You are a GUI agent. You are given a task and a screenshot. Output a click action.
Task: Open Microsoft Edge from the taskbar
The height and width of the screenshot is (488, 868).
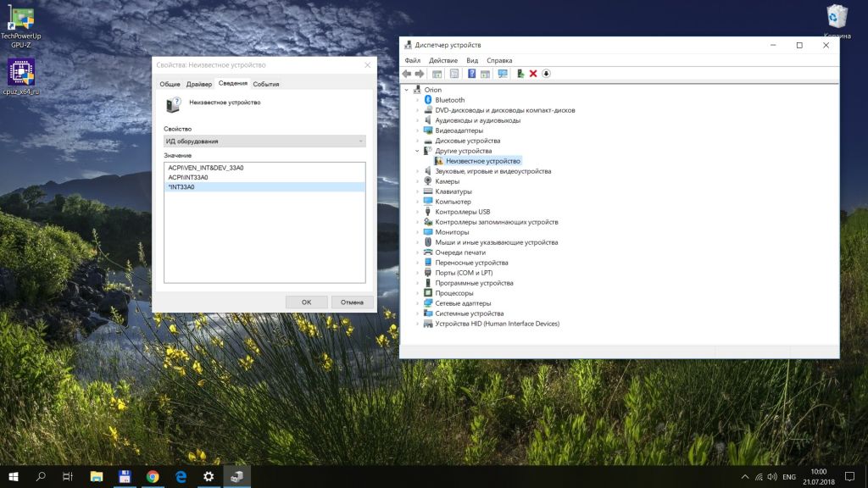pos(181,476)
